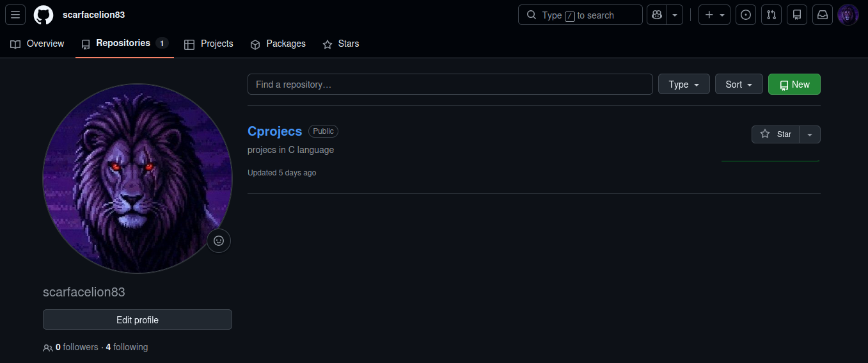This screenshot has width=868, height=363.
Task: Expand the star lists dropdown arrow
Action: pos(810,134)
